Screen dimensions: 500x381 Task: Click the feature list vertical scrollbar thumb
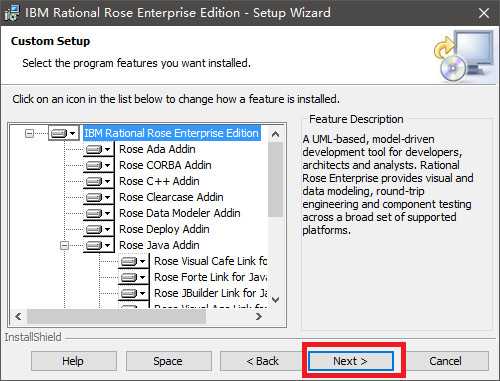point(275,180)
